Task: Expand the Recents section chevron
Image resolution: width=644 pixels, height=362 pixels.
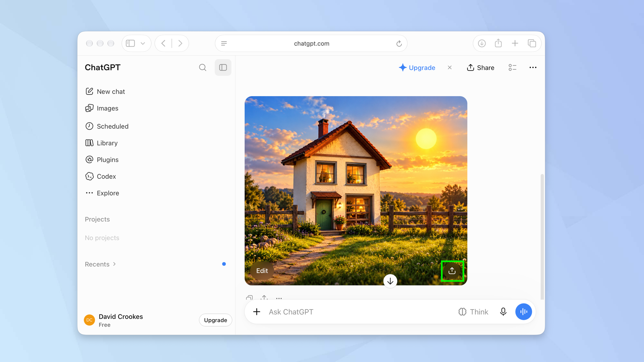Action: pos(114,264)
